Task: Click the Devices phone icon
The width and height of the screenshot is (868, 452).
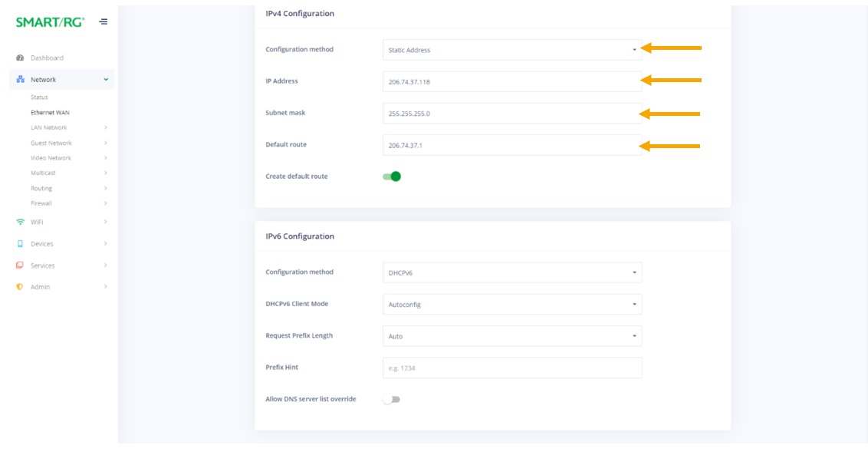Action: [20, 244]
